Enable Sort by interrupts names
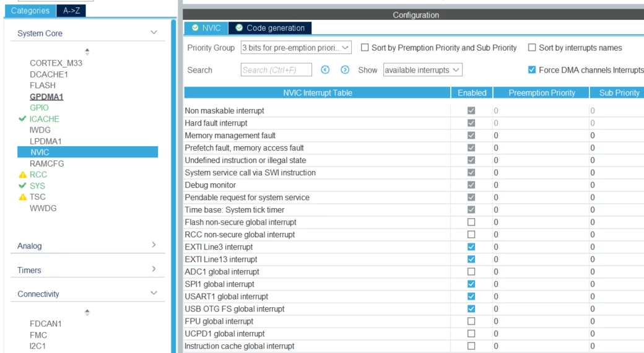The width and height of the screenshot is (644, 353). pos(532,48)
